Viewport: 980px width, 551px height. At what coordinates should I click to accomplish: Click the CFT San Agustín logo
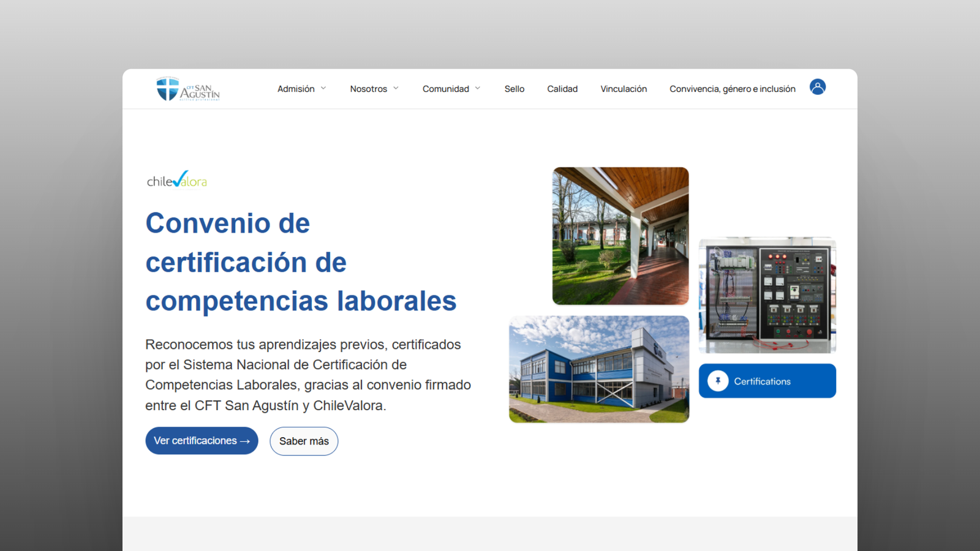point(187,89)
